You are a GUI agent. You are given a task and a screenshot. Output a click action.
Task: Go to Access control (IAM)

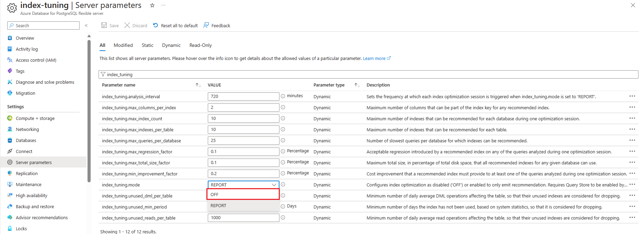tap(36, 60)
